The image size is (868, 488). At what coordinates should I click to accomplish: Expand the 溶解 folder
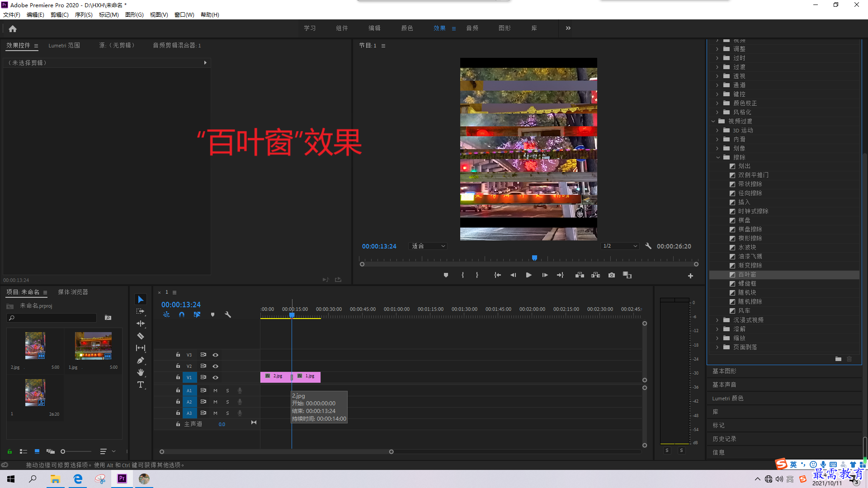(x=717, y=329)
